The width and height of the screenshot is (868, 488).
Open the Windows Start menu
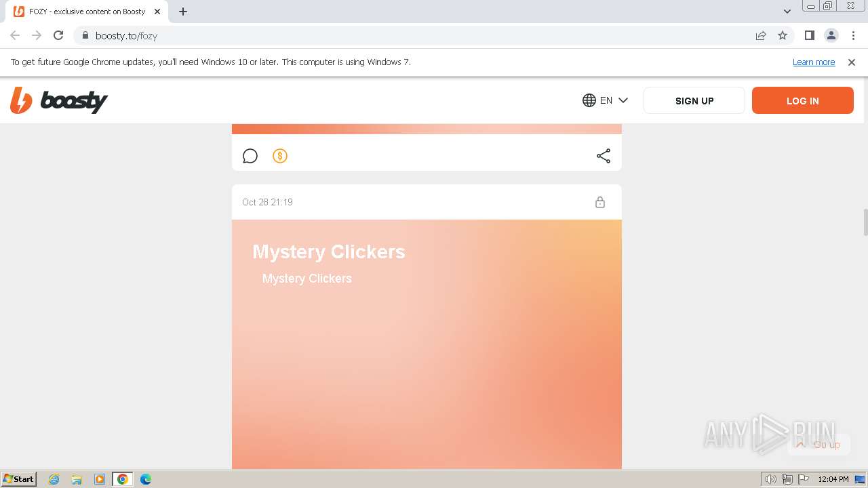[19, 479]
